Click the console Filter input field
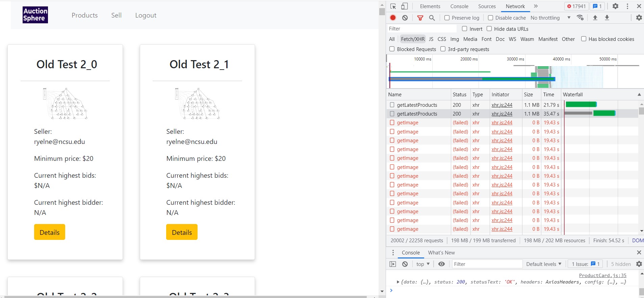Viewport: 644px width, 298px height. click(x=487, y=264)
